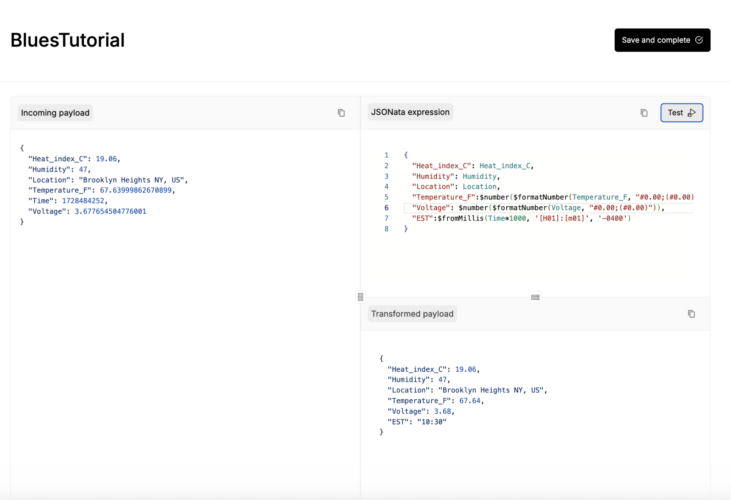Select the Transformed payload header label

(412, 314)
